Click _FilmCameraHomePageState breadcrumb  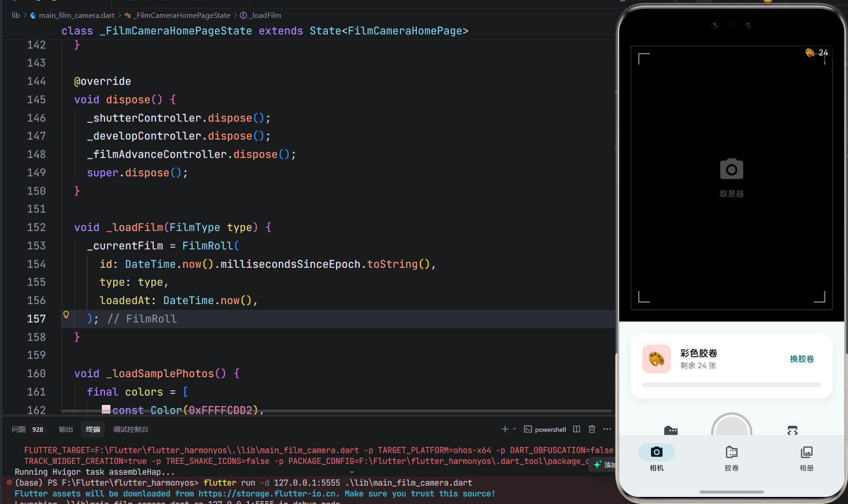click(182, 15)
